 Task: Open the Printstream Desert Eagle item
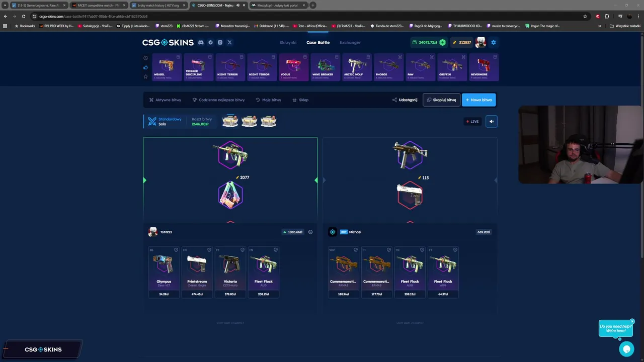[x=197, y=272]
